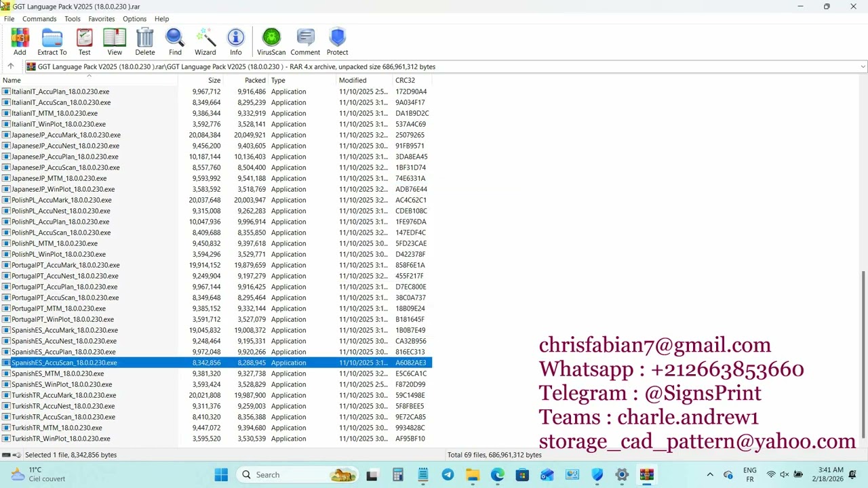This screenshot has width=868, height=488.
Task: Click the taskbar Search box
Action: (x=299, y=474)
